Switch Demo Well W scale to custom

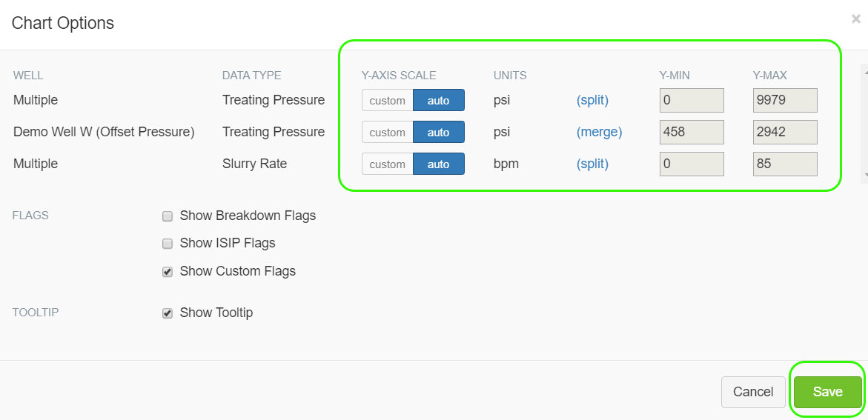pos(387,133)
